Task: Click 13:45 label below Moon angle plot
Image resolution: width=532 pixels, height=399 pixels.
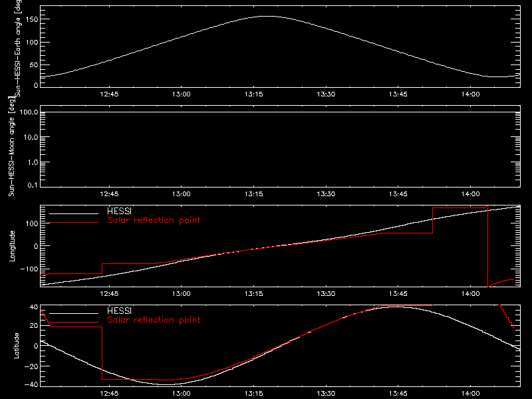Action: (398, 194)
